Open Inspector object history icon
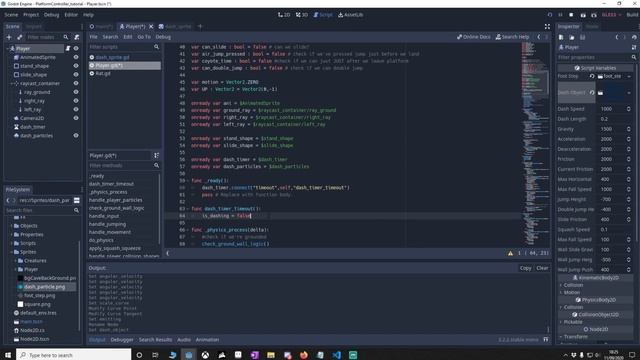Viewport: 640px width, 360px height. [x=634, y=37]
